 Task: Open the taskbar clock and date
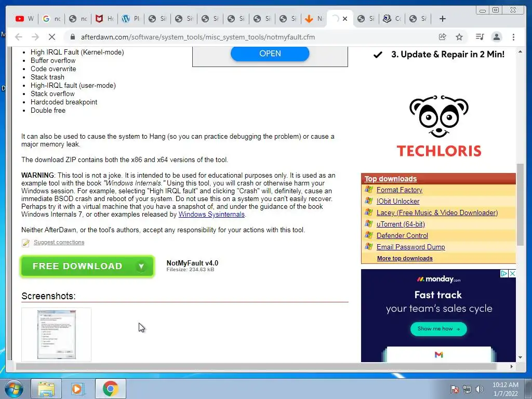click(505, 389)
